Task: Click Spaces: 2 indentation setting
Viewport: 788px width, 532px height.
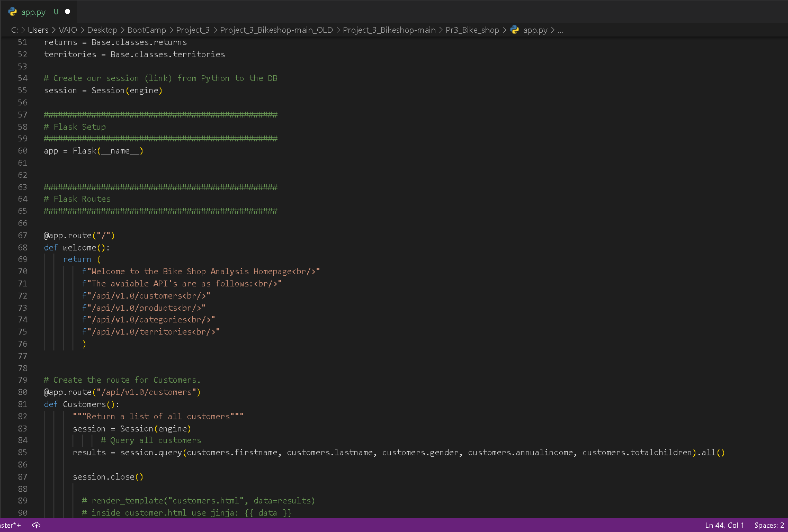Action: tap(769, 525)
